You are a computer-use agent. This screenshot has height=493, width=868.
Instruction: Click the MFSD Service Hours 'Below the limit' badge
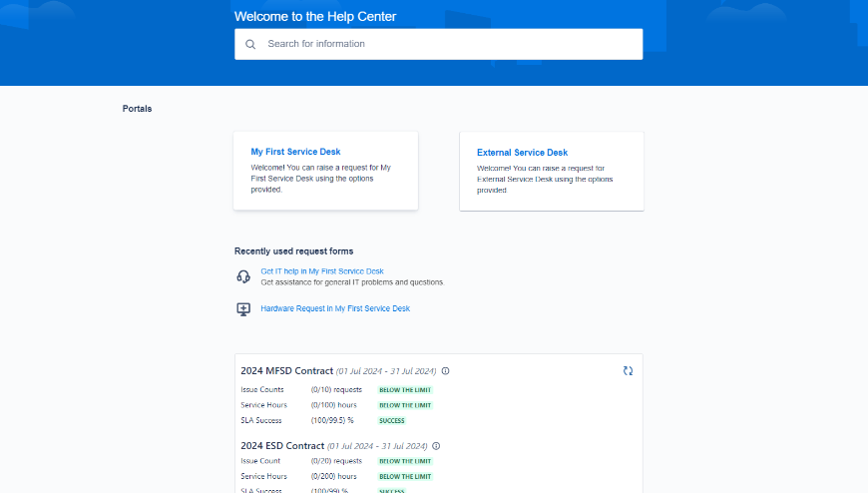tap(405, 405)
